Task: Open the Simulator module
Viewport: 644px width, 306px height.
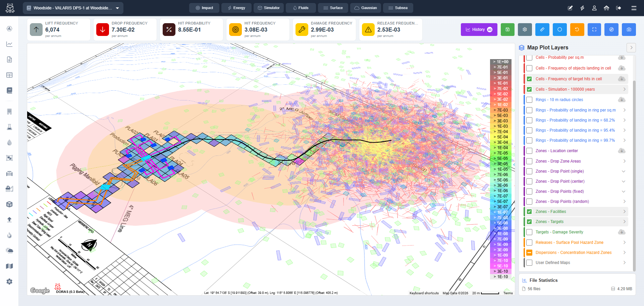Action: click(268, 8)
